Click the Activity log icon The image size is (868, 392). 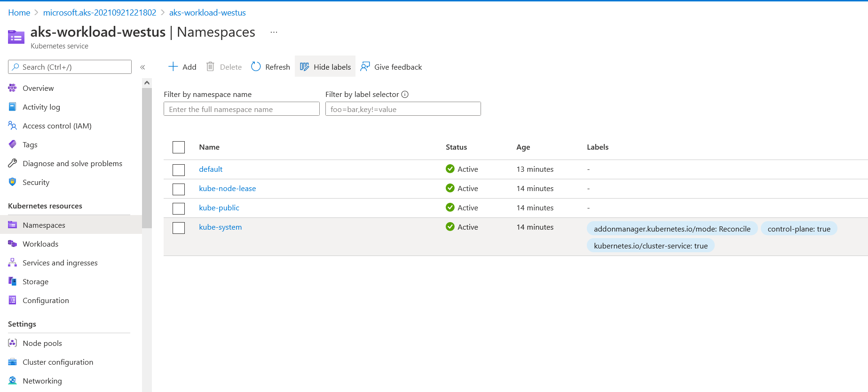(13, 107)
